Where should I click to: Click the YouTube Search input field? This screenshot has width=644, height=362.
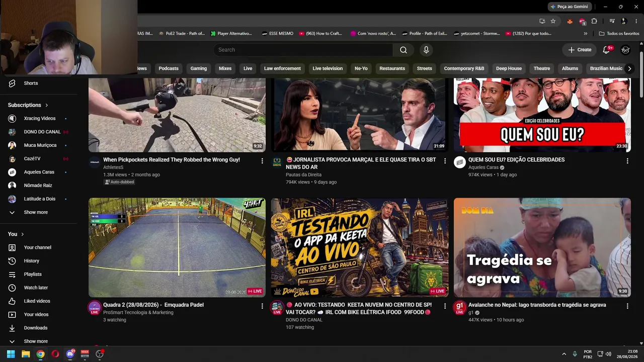303,50
